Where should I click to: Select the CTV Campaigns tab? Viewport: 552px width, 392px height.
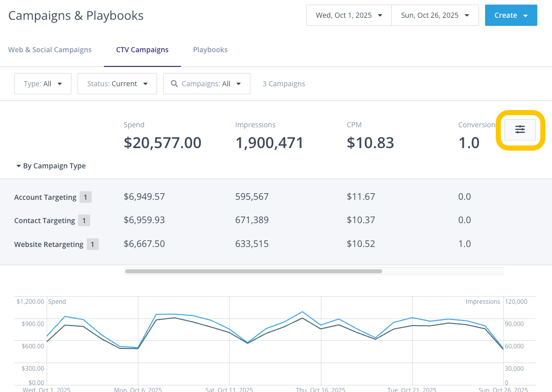click(142, 50)
